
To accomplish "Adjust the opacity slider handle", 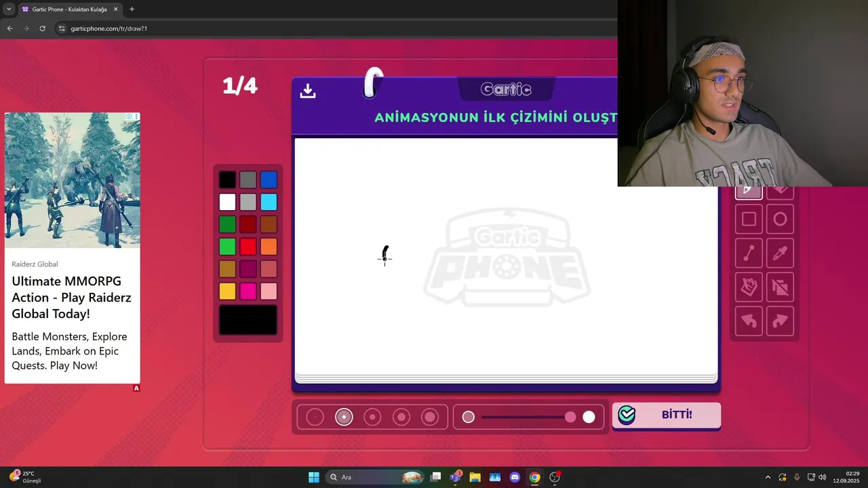I will [x=570, y=418].
